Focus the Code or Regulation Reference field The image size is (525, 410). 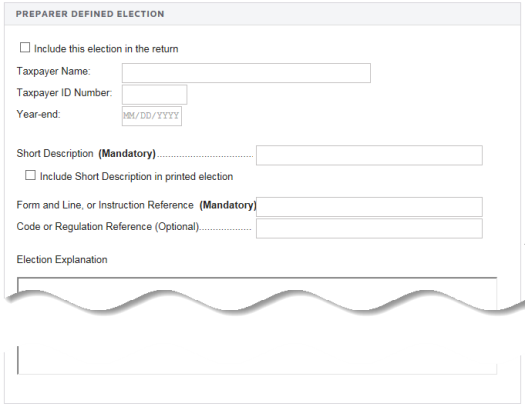coord(369,228)
